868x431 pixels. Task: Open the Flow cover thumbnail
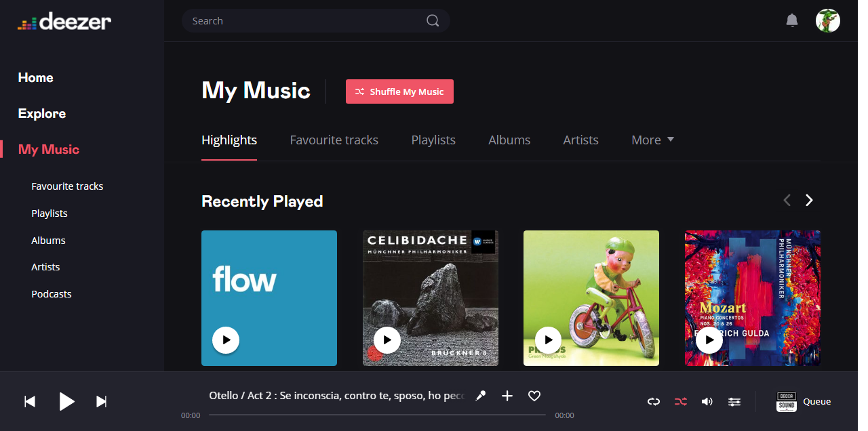pyautogui.click(x=269, y=298)
